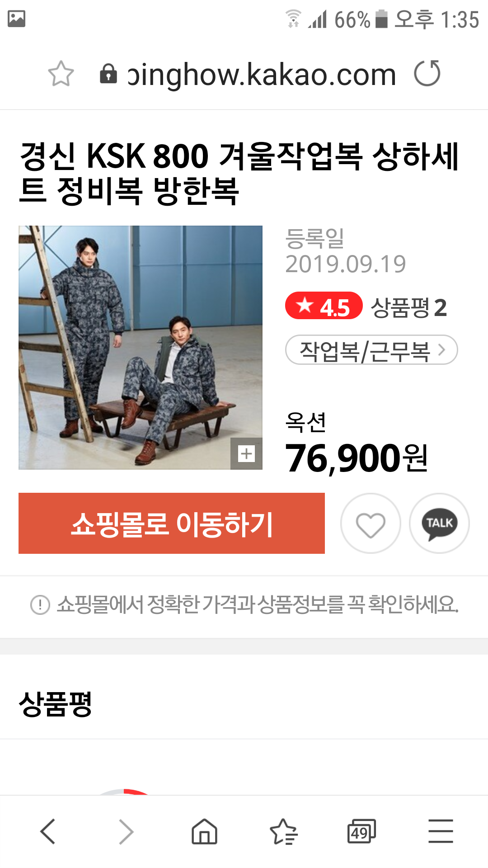The height and width of the screenshot is (868, 488).
Task: Tap the picture notification status icon
Action: tap(17, 19)
